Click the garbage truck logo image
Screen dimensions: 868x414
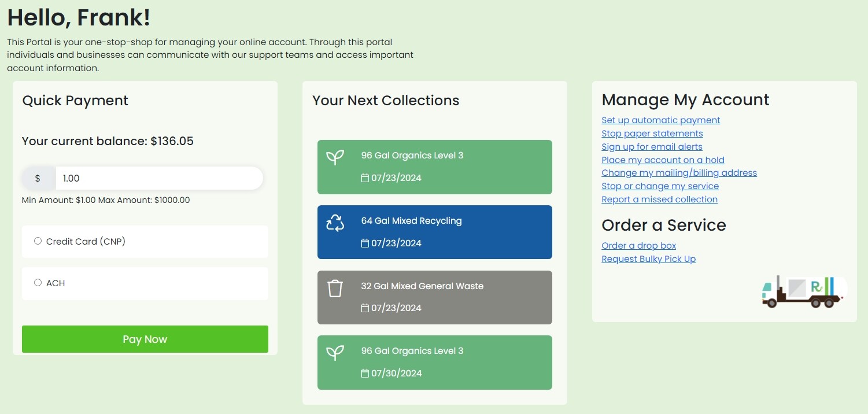point(804,292)
